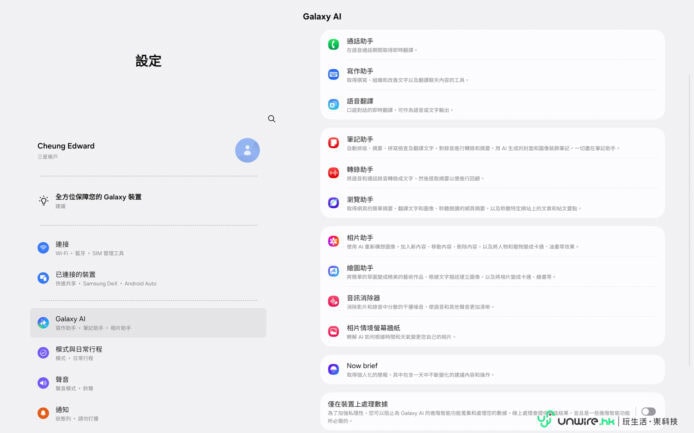
Task: Open 轉錄助手 option
Action: pyautogui.click(x=493, y=173)
